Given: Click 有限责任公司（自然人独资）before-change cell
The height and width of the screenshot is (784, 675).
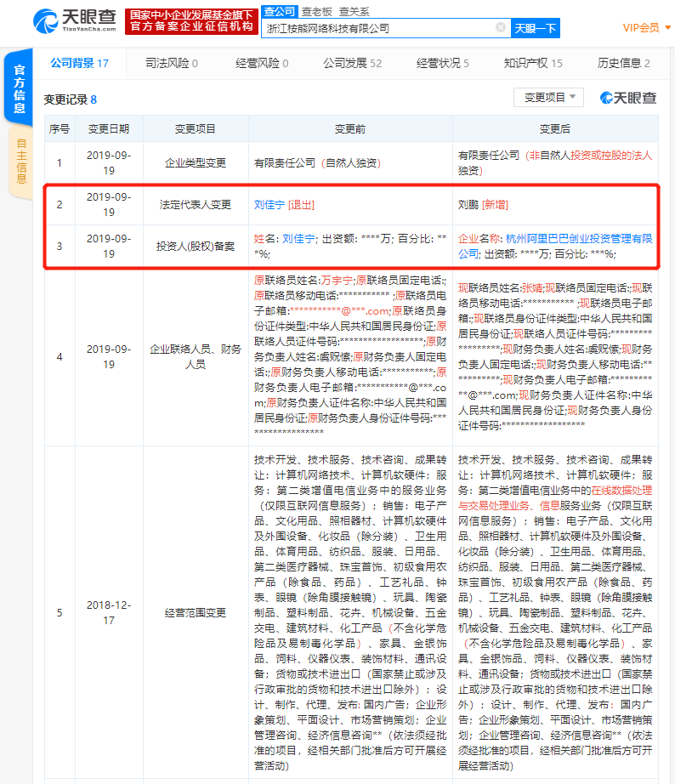Looking at the screenshot, I should pyautogui.click(x=350, y=163).
